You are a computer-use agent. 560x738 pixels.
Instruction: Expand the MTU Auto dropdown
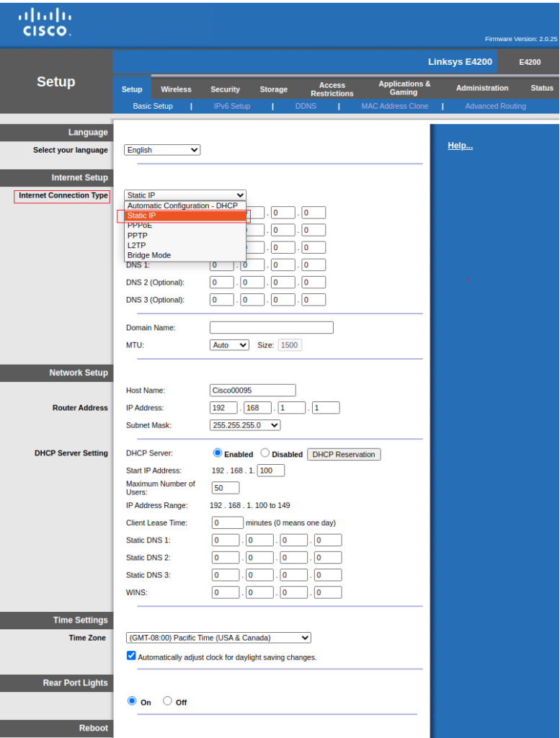(229, 345)
